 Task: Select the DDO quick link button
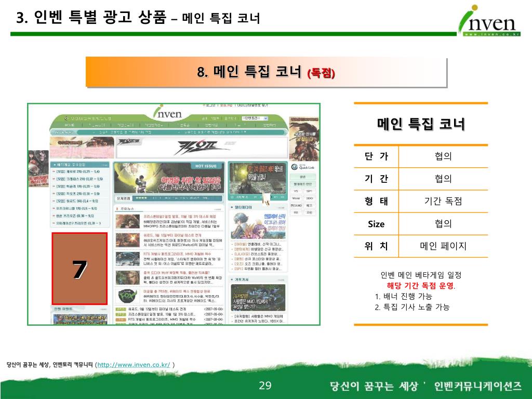(x=310, y=198)
